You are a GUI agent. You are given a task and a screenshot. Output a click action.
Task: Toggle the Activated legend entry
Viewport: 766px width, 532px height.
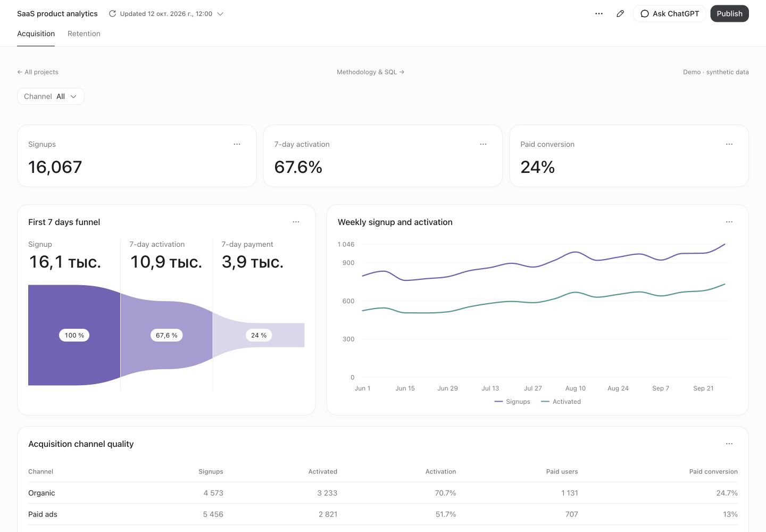click(x=561, y=402)
